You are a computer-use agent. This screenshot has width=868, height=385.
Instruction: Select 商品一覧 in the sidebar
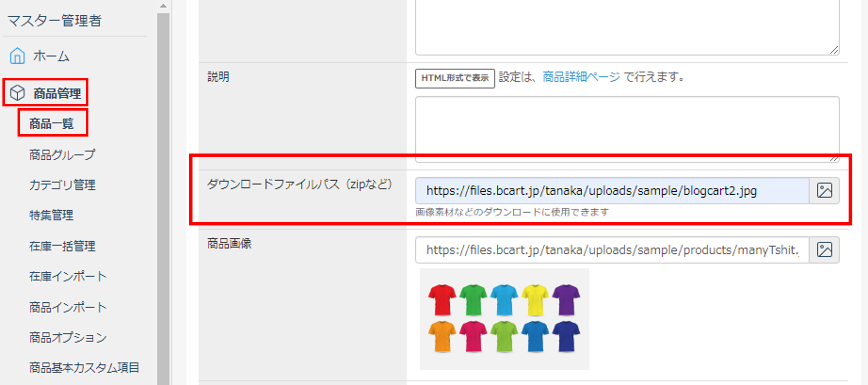click(51, 124)
